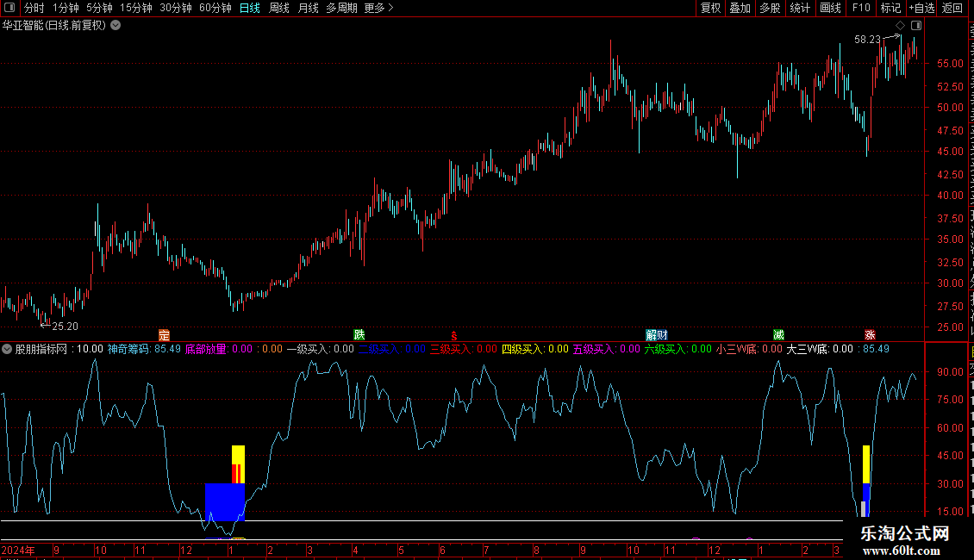Screen dimensions: 974x560
Task: Click the 神奇筹码 indicator value label
Action: [144, 349]
